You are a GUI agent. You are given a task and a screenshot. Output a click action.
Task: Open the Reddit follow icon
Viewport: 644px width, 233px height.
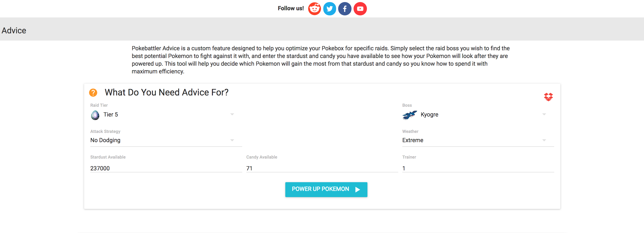[x=314, y=9]
